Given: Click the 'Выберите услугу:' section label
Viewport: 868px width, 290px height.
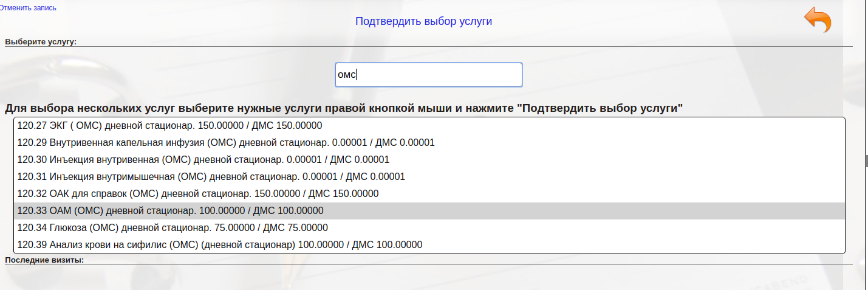Looking at the screenshot, I should click(41, 42).
